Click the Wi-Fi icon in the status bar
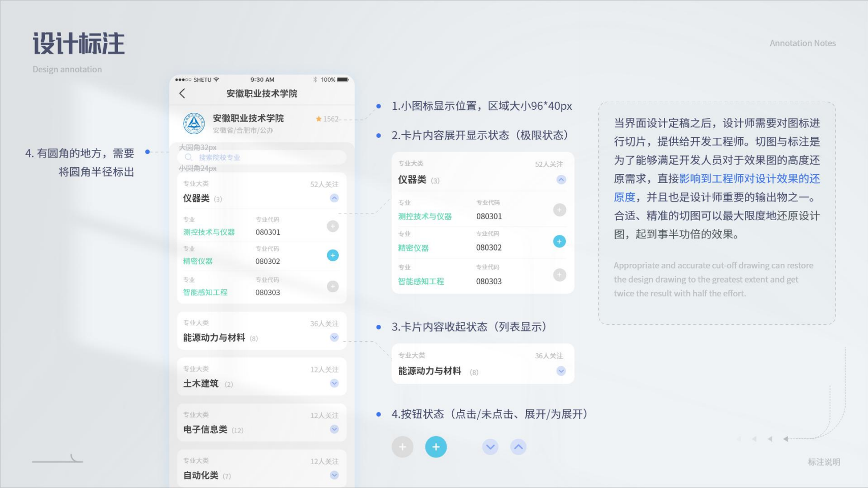Screen dimensions: 868x488 (216, 80)
